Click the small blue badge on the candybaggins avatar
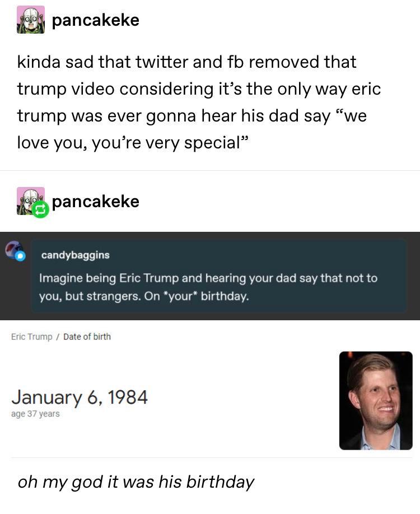 (20, 256)
